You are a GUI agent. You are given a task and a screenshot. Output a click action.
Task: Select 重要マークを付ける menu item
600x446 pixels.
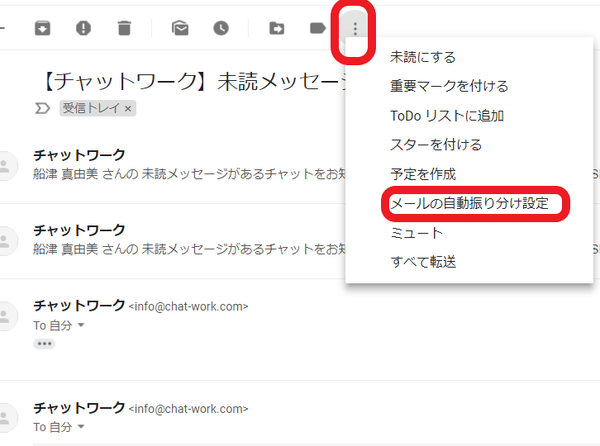coord(449,86)
